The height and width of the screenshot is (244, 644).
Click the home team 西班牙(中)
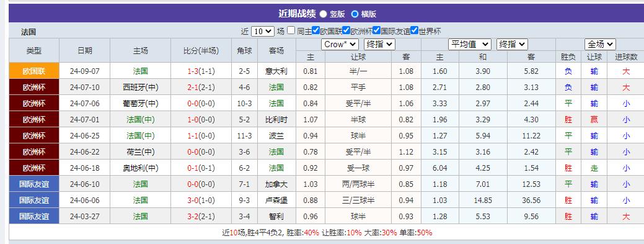[141, 87]
